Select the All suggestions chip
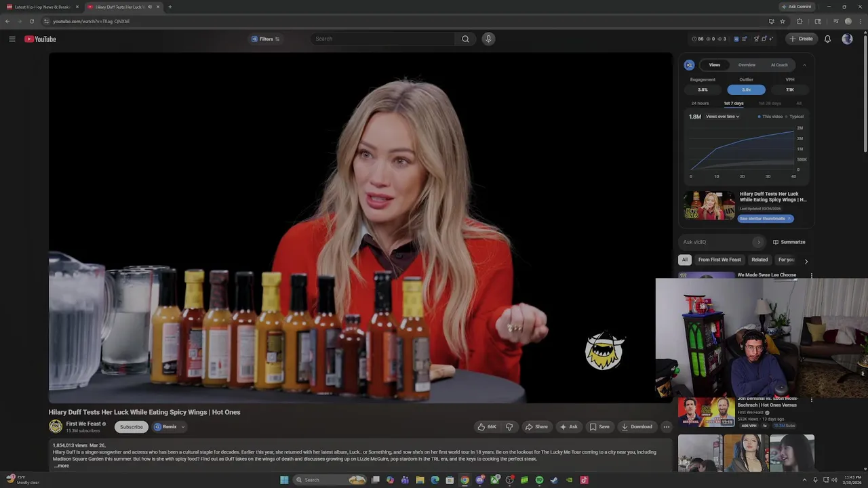The image size is (868, 488). pyautogui.click(x=685, y=260)
